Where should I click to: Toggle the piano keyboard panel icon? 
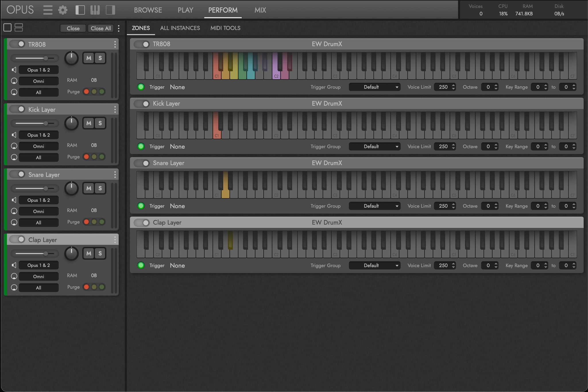(x=95, y=10)
